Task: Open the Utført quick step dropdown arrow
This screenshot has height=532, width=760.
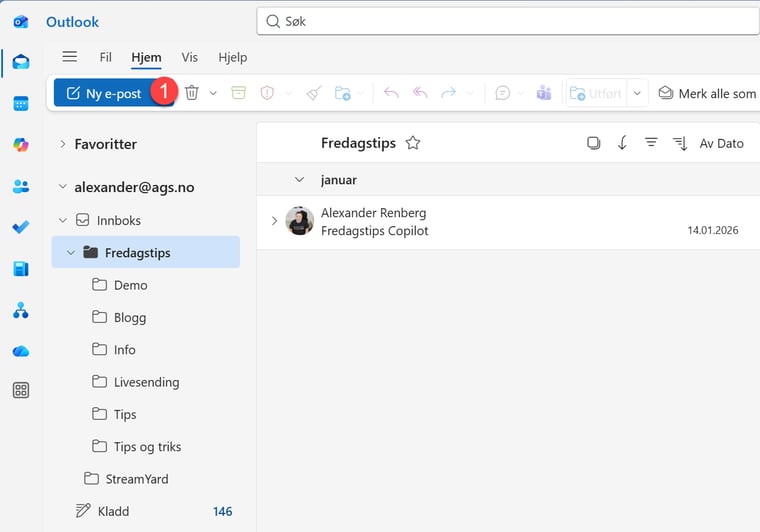Action: click(x=637, y=93)
